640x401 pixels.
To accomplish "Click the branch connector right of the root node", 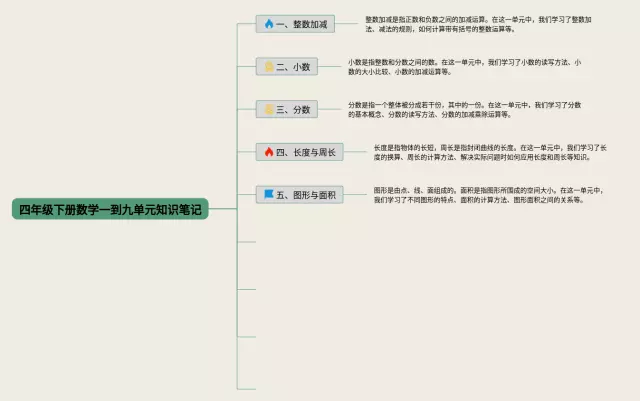I will click(223, 209).
